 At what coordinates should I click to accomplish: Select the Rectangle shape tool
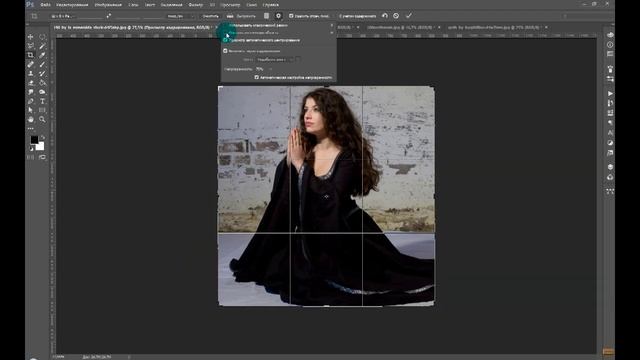(42, 110)
